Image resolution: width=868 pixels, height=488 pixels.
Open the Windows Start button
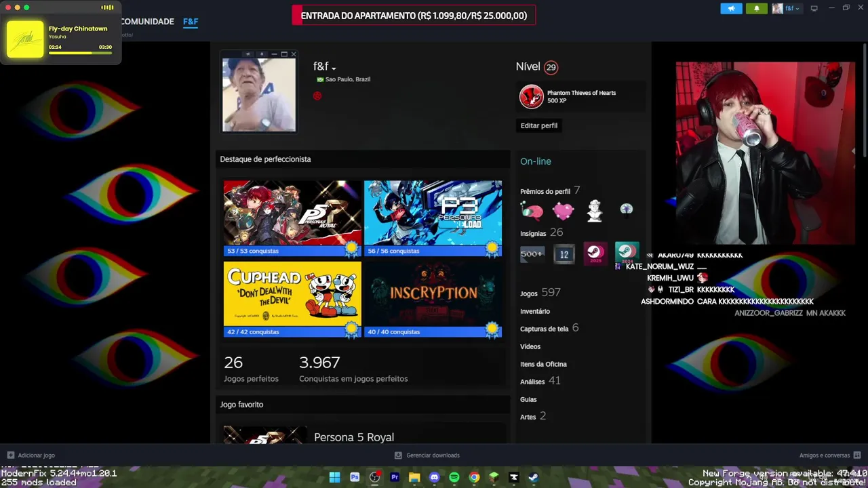click(x=334, y=477)
